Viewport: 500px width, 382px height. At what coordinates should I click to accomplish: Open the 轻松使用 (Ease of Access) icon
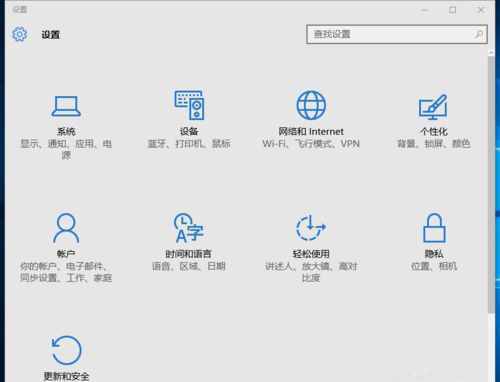[311, 228]
